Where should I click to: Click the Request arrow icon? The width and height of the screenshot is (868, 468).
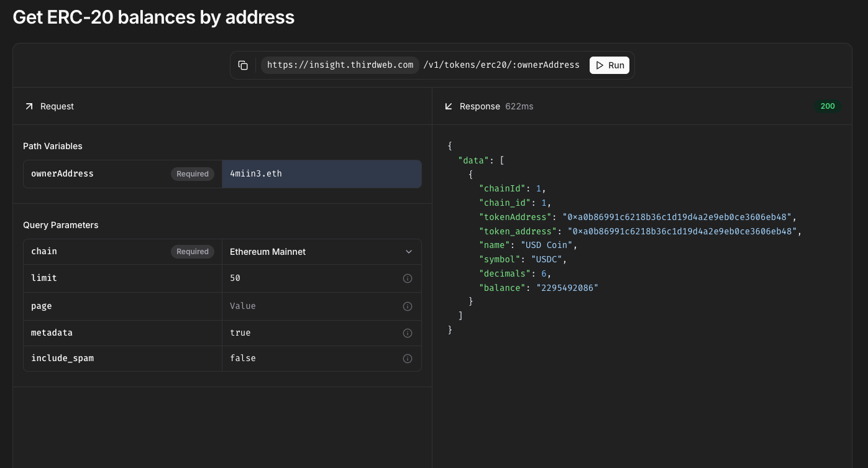(x=29, y=106)
